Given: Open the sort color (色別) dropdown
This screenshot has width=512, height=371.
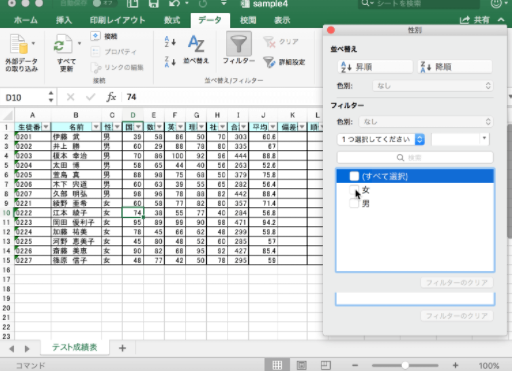Looking at the screenshot, I should point(433,86).
